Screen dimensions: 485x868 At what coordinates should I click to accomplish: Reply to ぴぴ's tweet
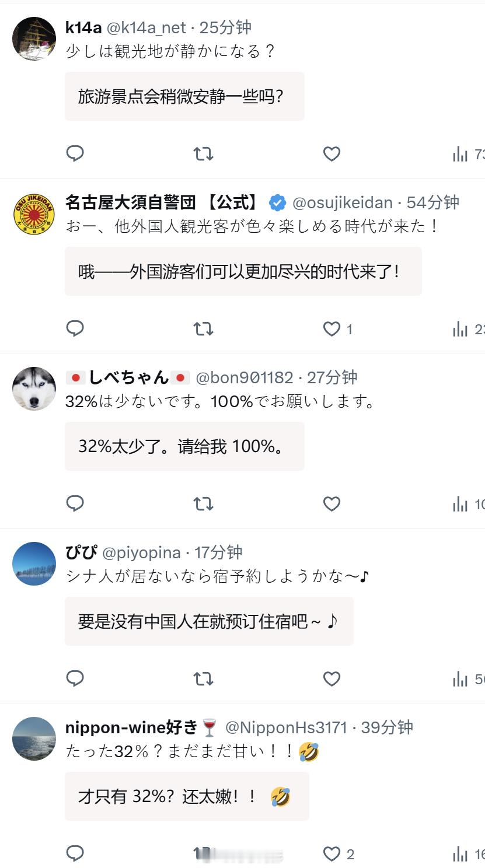[x=75, y=678]
